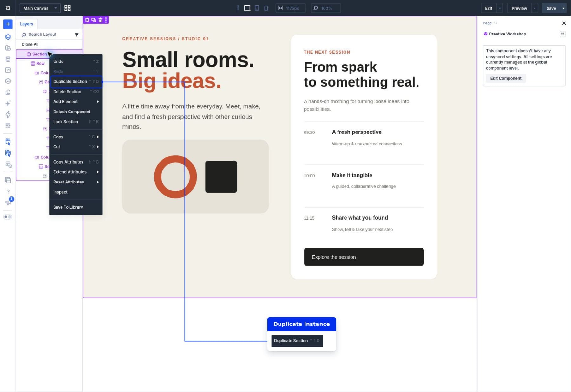571x392 pixels.
Task: Open the grid view icon beside Main Canvas
Action: 67,8
